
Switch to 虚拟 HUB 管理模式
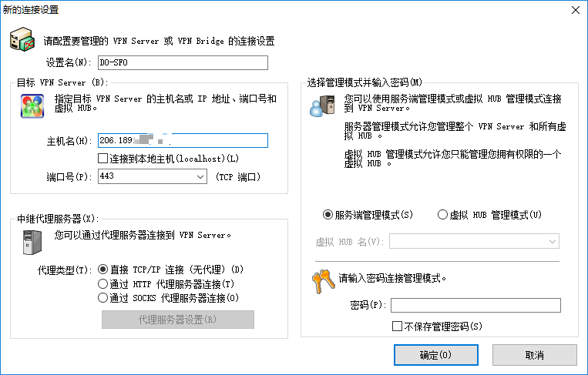(442, 215)
